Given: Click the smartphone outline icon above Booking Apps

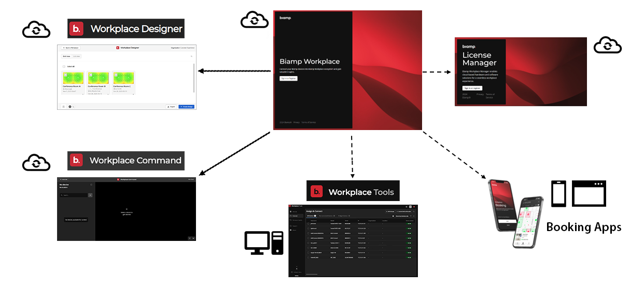Looking at the screenshot, I should pyautogui.click(x=558, y=194).
